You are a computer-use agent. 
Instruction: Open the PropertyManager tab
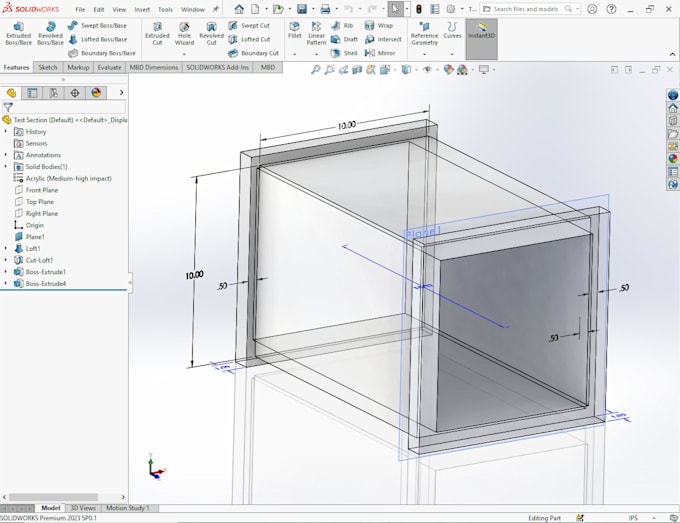click(x=33, y=93)
